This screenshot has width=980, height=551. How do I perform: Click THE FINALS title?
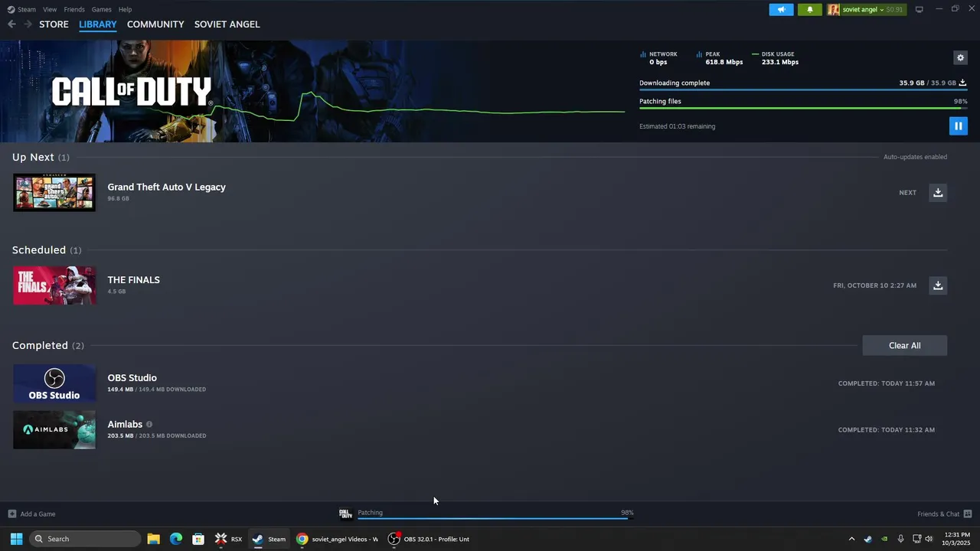(133, 280)
